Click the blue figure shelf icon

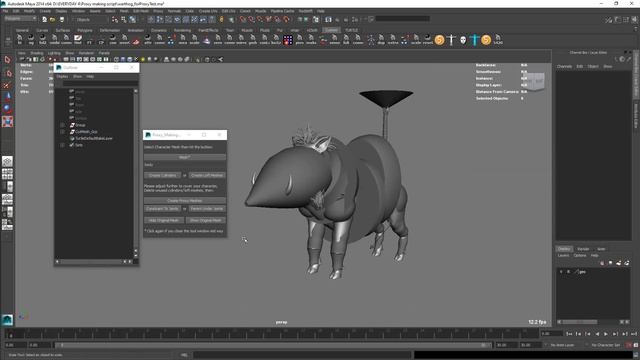[x=474, y=40]
